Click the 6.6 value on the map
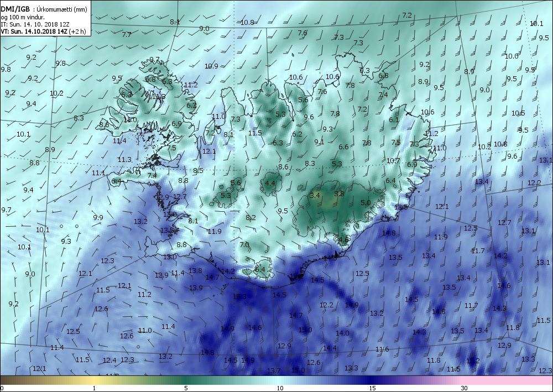The width and height of the screenshot is (553, 392). [343, 147]
